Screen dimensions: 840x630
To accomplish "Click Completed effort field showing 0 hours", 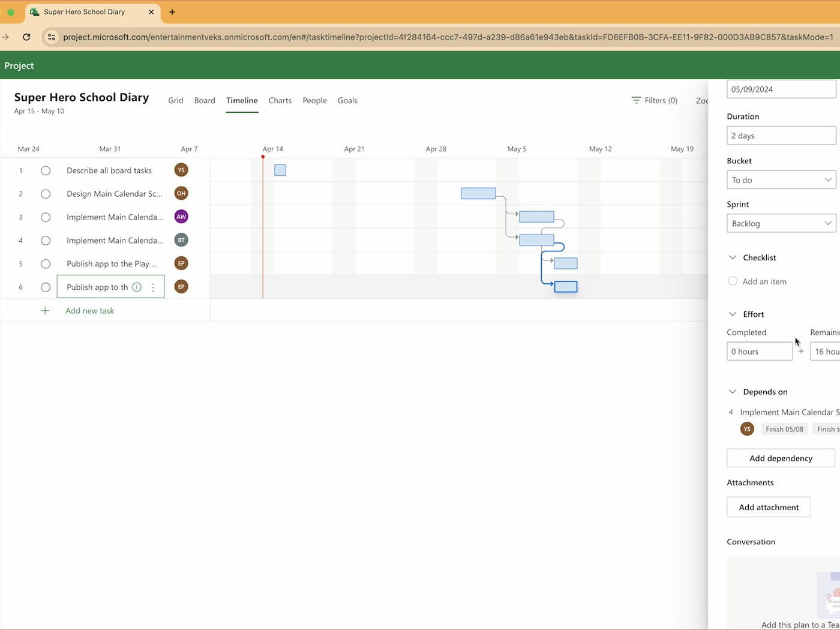I will 760,351.
